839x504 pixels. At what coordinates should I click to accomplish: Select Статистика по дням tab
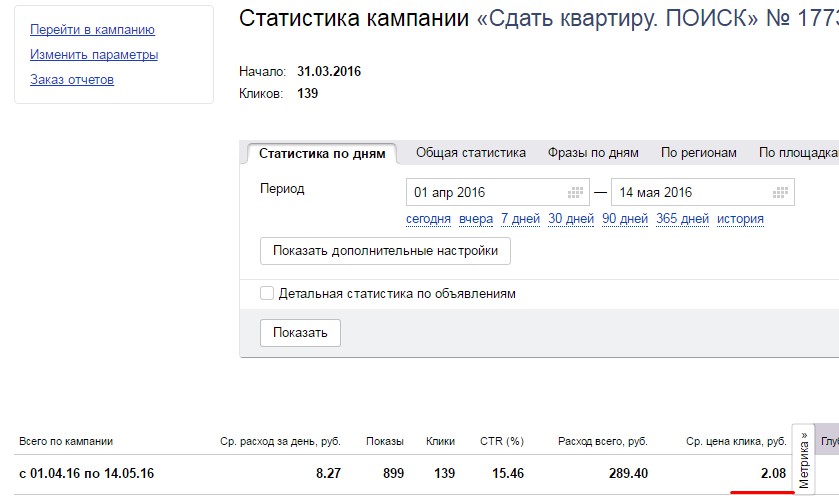tap(322, 154)
